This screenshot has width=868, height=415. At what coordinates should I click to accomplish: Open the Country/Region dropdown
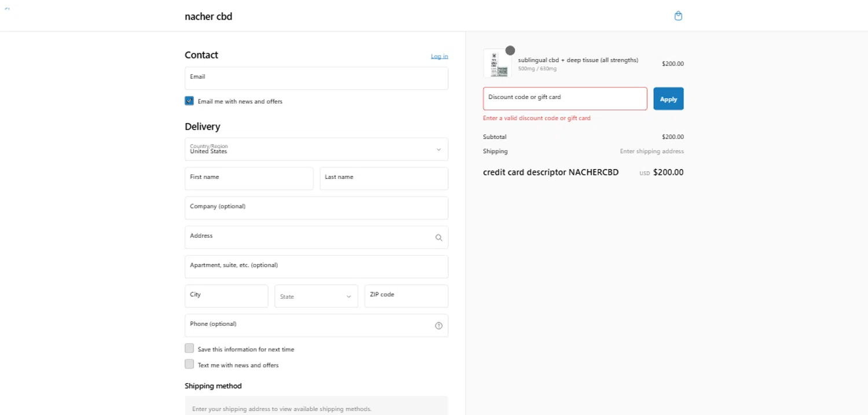click(x=316, y=149)
